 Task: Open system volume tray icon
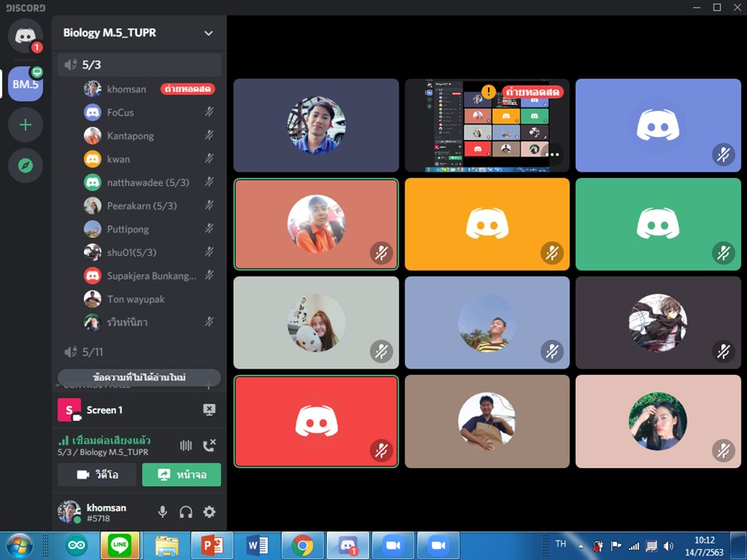(x=669, y=546)
